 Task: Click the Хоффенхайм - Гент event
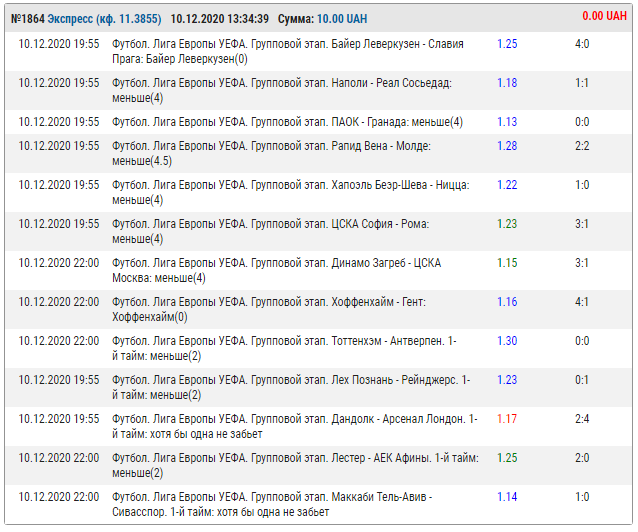[x=269, y=309]
